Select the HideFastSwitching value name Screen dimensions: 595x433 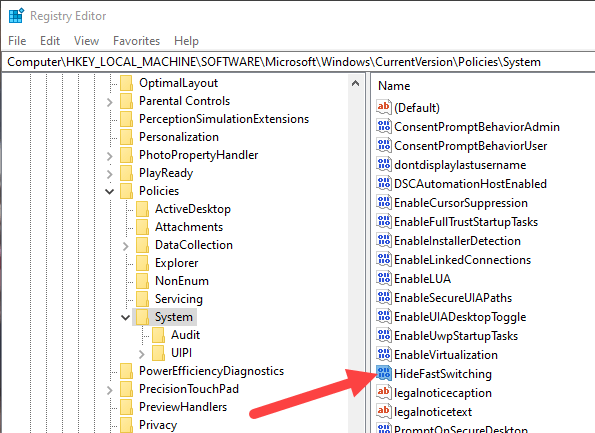point(443,374)
